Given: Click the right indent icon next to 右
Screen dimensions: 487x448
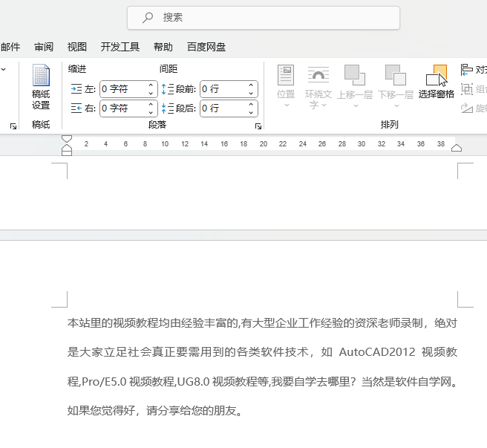Looking at the screenshot, I should pos(76,108).
